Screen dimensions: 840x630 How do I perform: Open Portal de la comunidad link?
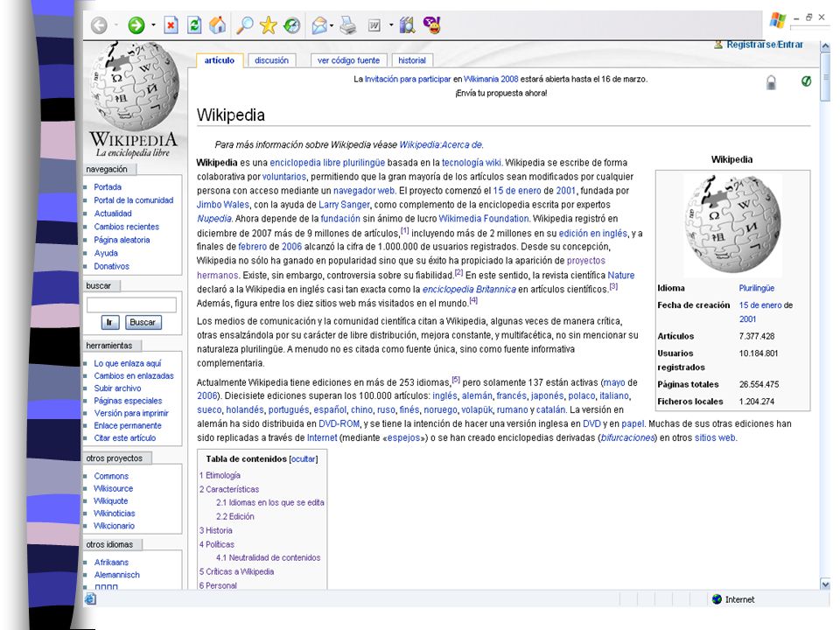coord(133,199)
